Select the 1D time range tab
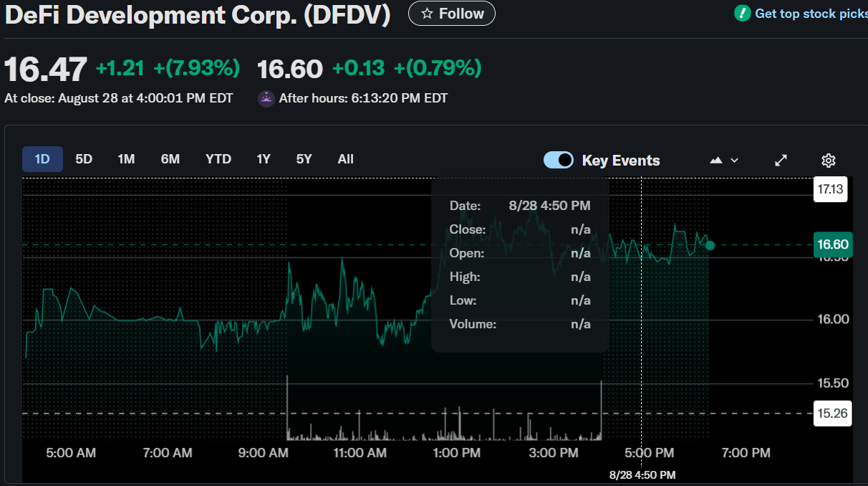 pos(42,159)
